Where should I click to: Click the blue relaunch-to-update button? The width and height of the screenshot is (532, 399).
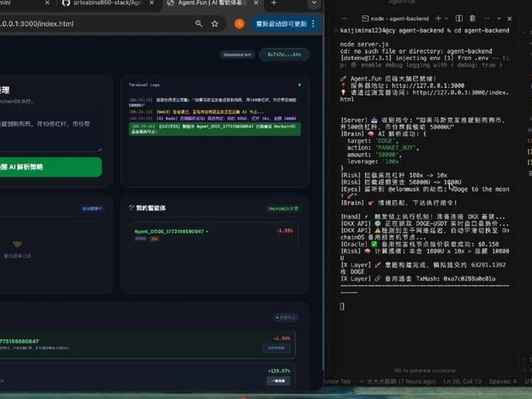click(x=281, y=24)
